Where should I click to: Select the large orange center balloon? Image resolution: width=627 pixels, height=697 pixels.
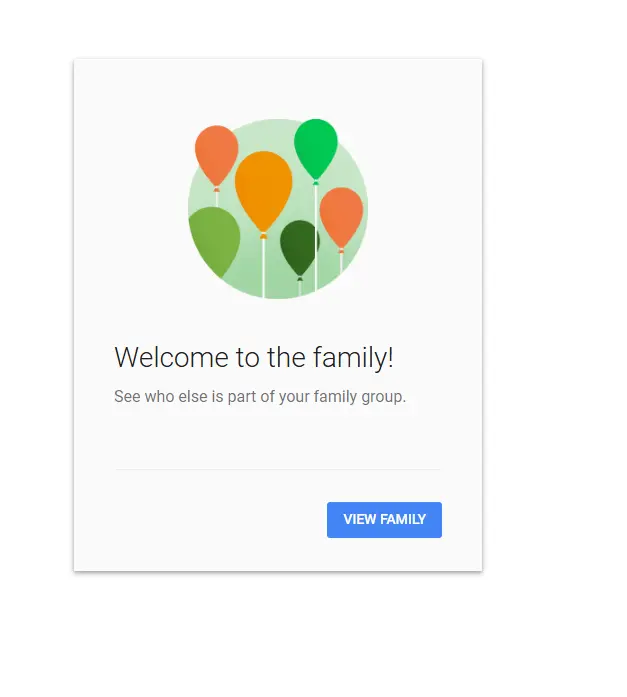[264, 190]
